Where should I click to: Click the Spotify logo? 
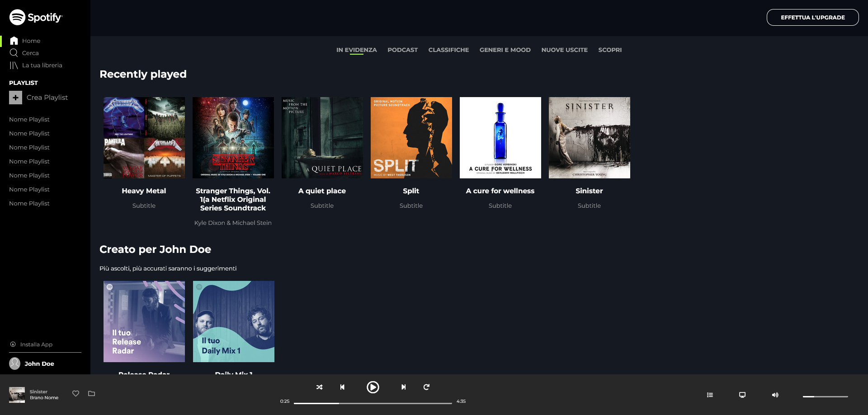coord(36,17)
